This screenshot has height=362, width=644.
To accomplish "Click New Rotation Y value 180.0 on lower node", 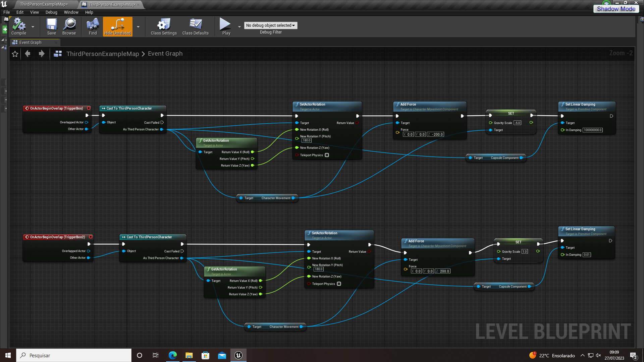I will tap(319, 269).
